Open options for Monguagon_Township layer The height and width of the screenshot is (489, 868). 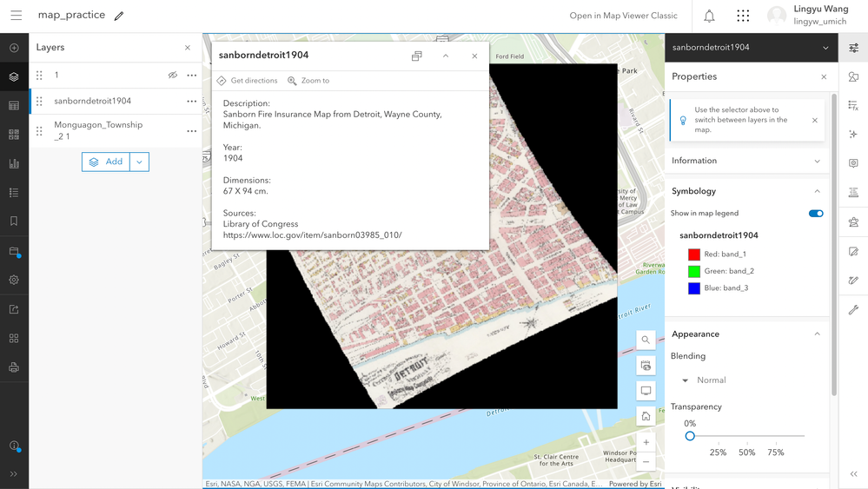[191, 131]
